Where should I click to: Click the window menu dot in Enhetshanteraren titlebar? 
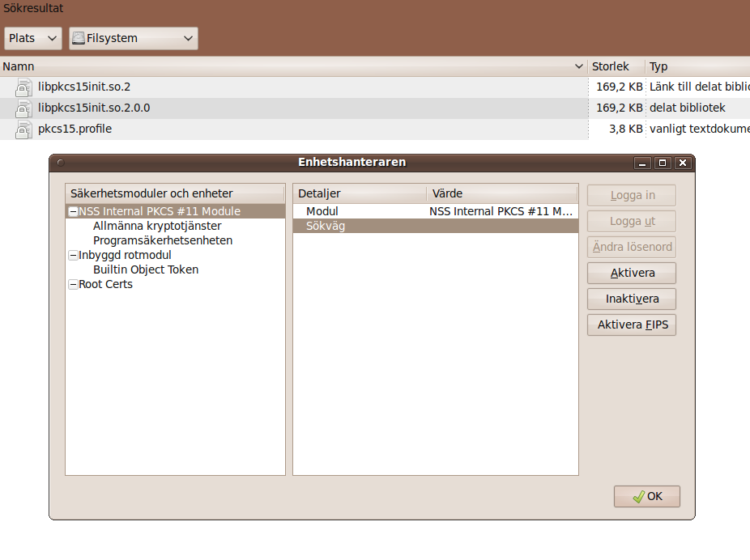(x=61, y=163)
